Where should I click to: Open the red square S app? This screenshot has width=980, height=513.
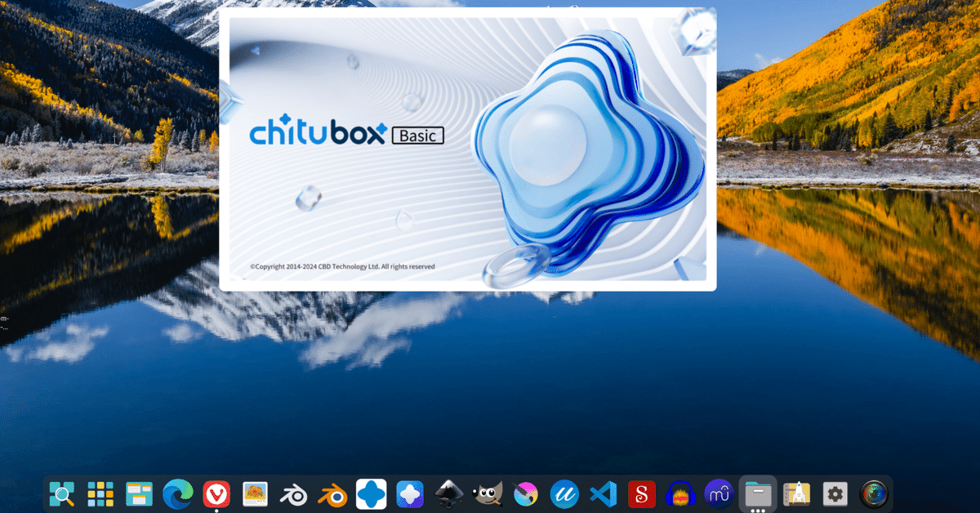coord(642,493)
